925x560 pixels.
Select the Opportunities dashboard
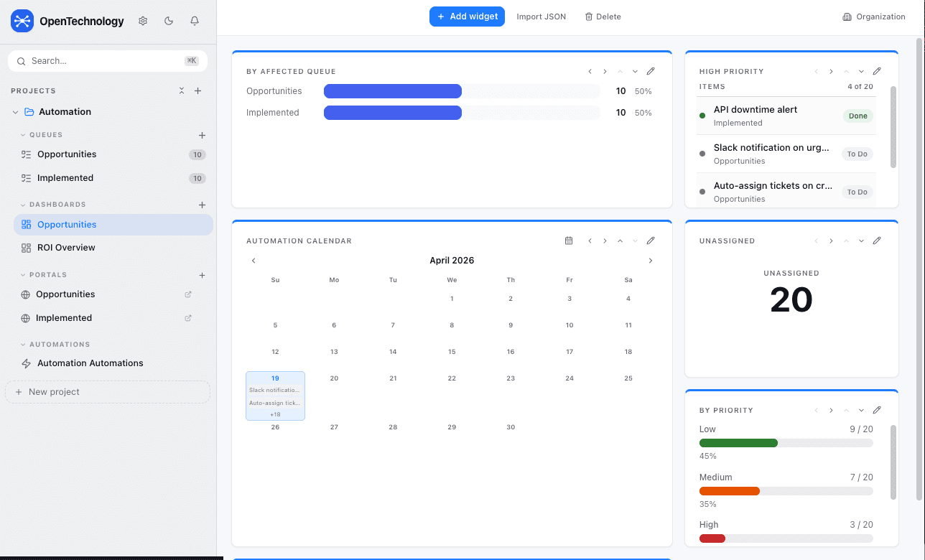click(113, 225)
